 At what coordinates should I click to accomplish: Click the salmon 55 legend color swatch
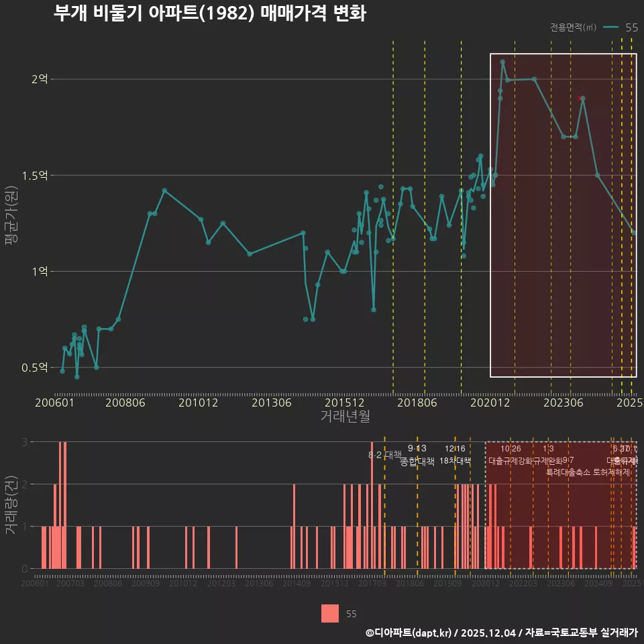click(330, 614)
